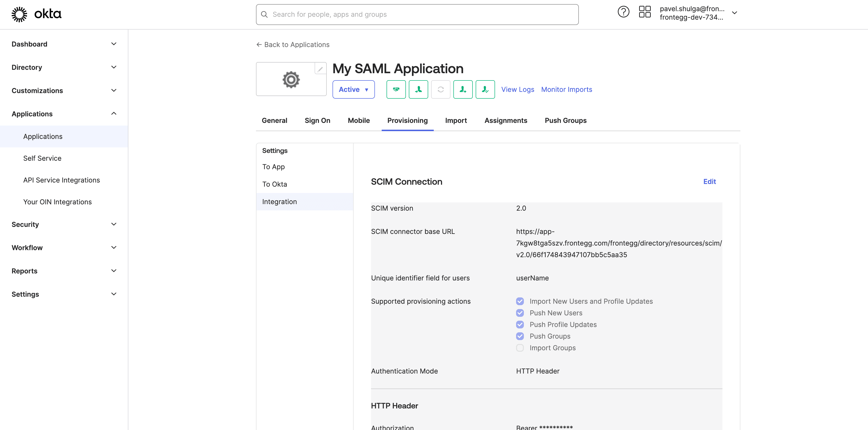This screenshot has width=868, height=430.
Task: Open the apps grid icon
Action: point(645,12)
